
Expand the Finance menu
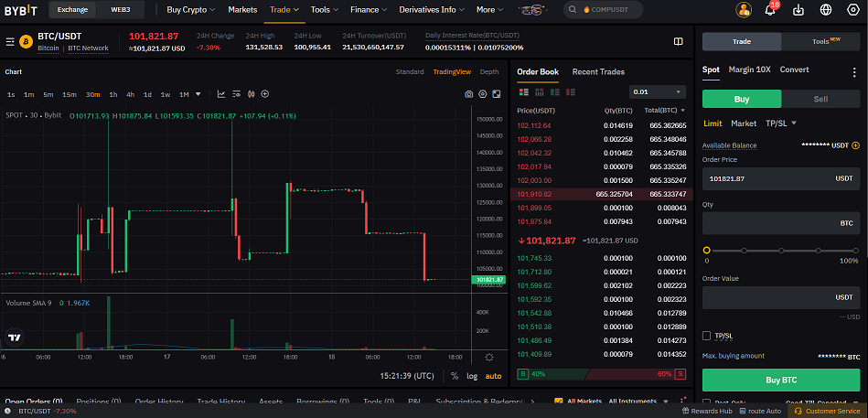369,9
